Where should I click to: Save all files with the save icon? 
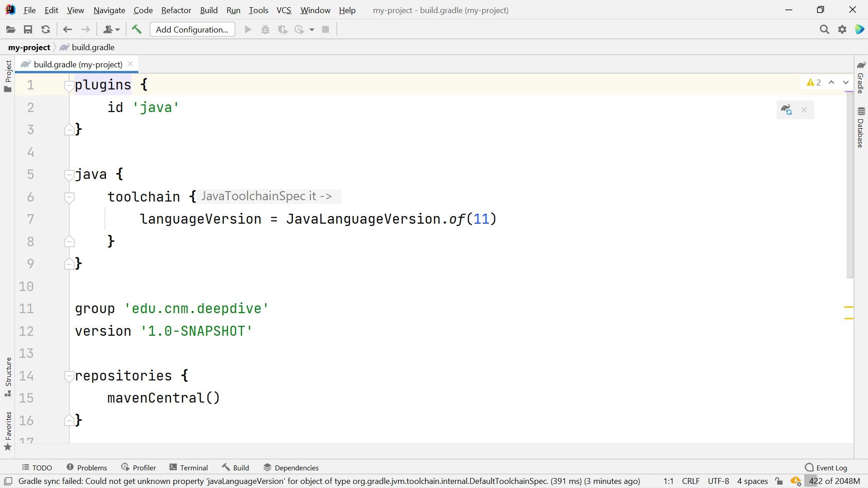coord(28,29)
